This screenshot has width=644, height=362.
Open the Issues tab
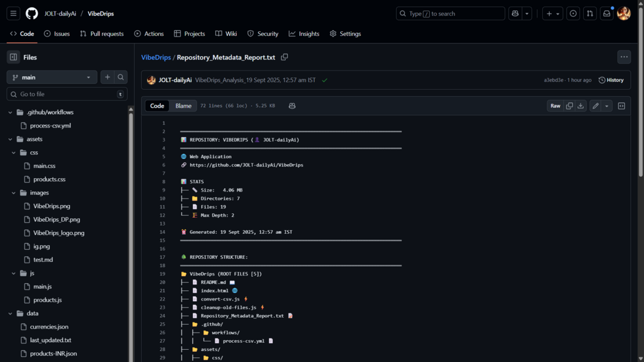[x=56, y=34]
